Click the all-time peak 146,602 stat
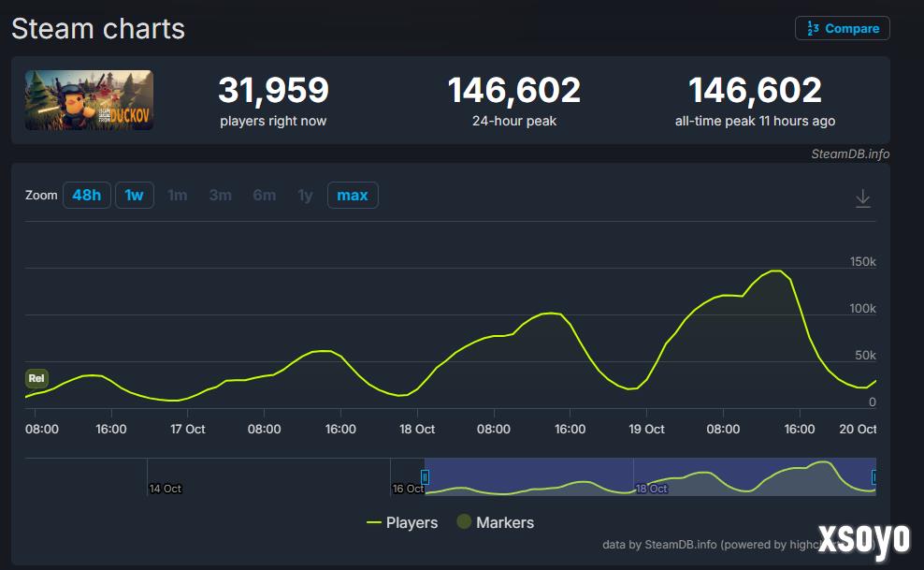The height and width of the screenshot is (570, 924). tap(755, 91)
